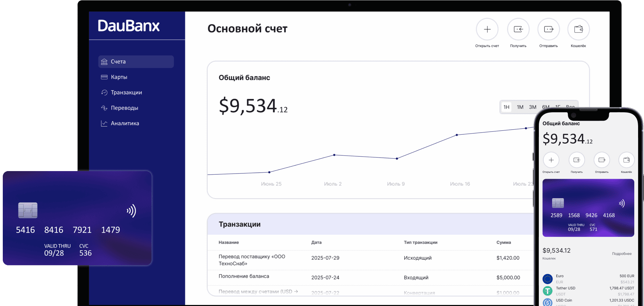Image resolution: width=644 pixels, height=306 pixels.
Task: Click the $1,420.00 amount
Action: pos(508,258)
